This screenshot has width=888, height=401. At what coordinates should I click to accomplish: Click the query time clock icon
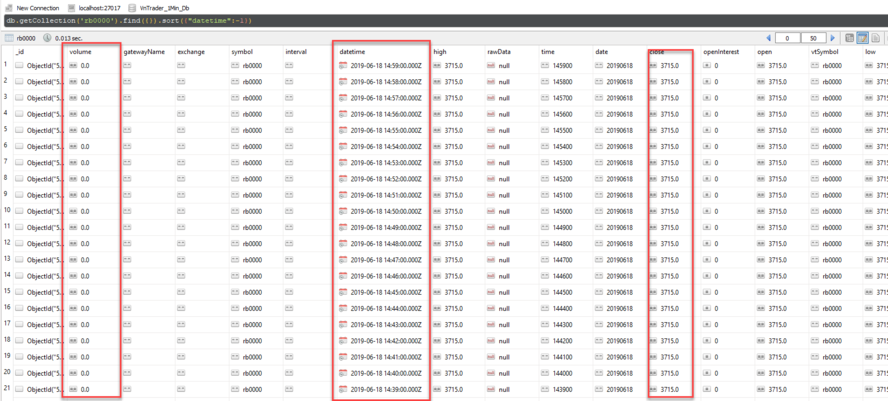click(47, 38)
